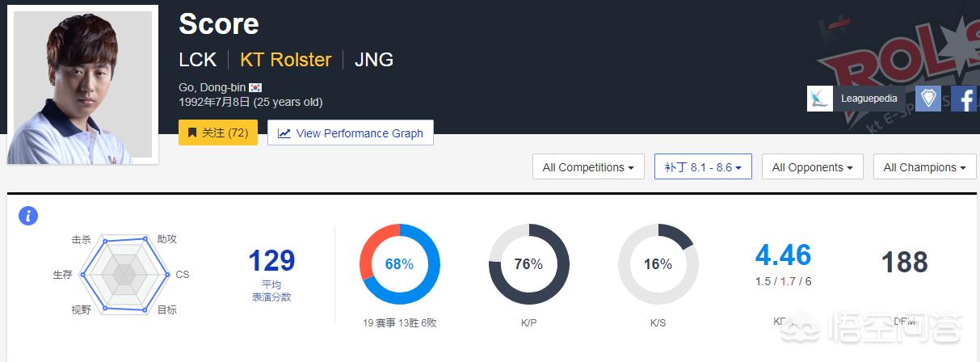Click the Facebook icon

(x=965, y=99)
